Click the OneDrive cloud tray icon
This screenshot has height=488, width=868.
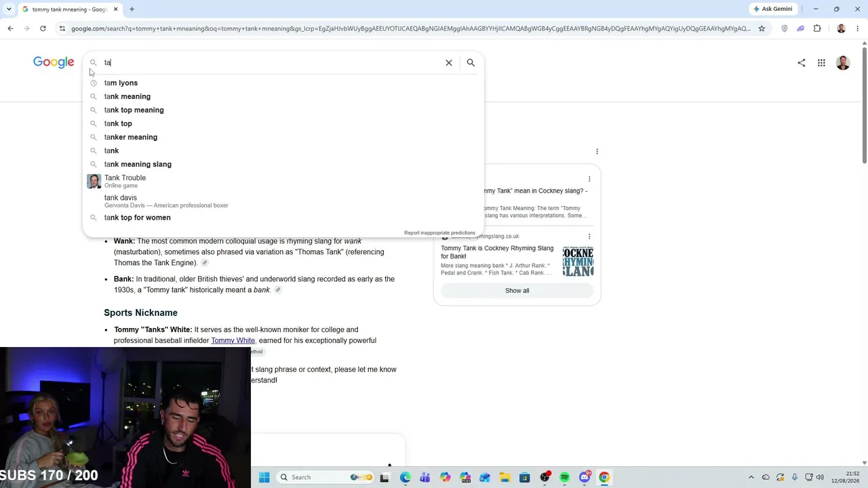pos(766,477)
